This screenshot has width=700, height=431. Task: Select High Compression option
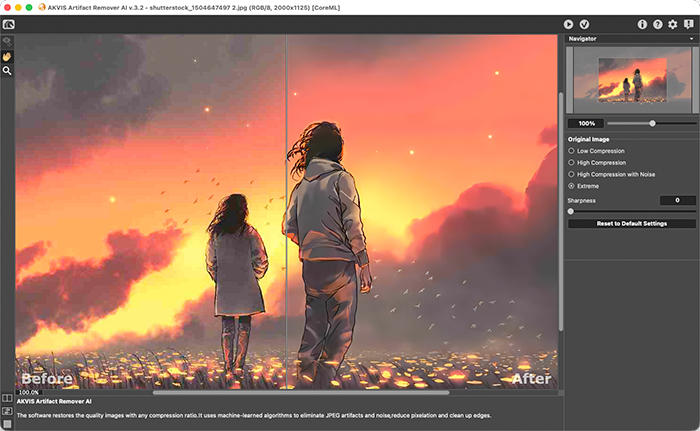click(597, 163)
